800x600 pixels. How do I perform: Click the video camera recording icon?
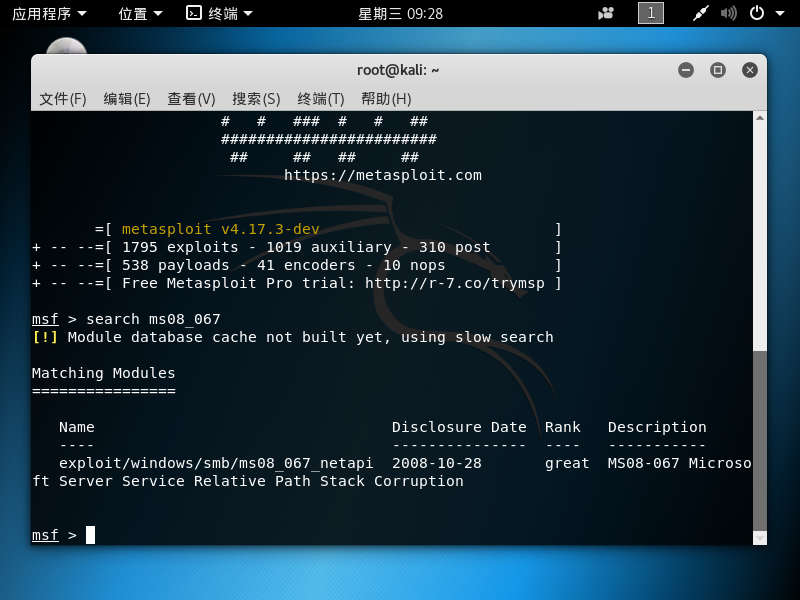click(x=606, y=14)
